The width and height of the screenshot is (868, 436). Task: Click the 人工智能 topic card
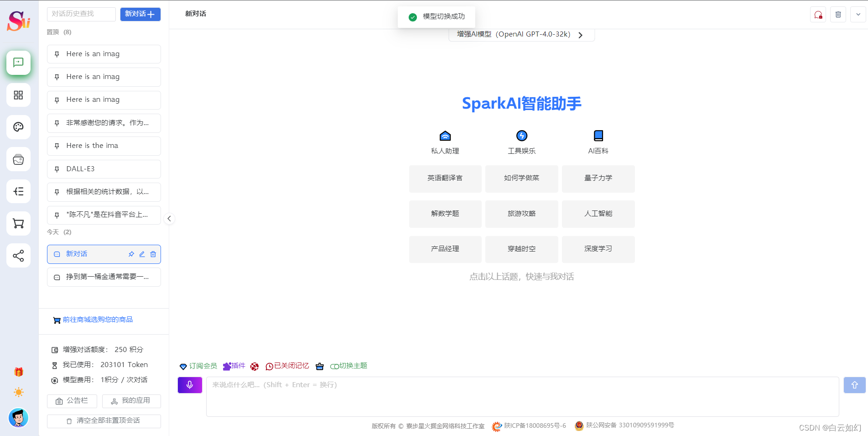[x=598, y=214]
